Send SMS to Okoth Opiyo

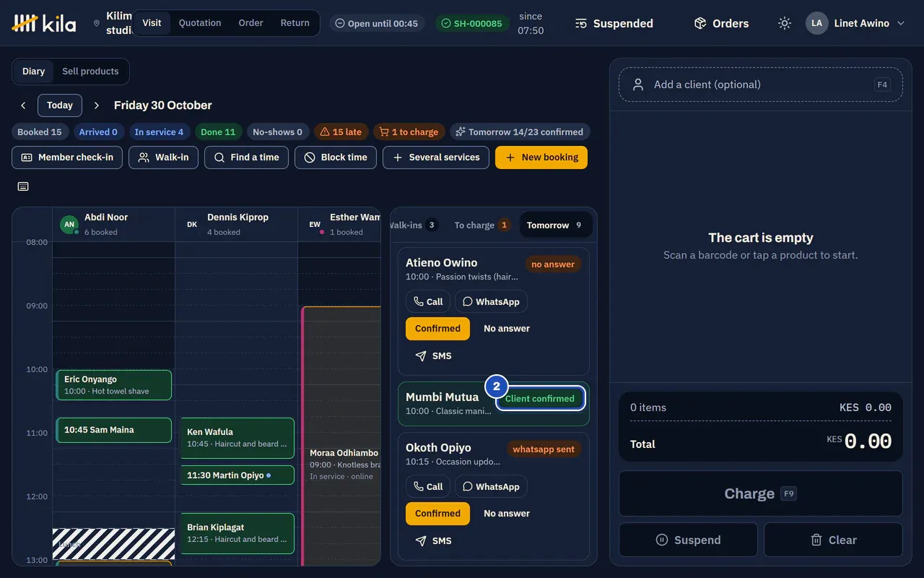click(434, 540)
